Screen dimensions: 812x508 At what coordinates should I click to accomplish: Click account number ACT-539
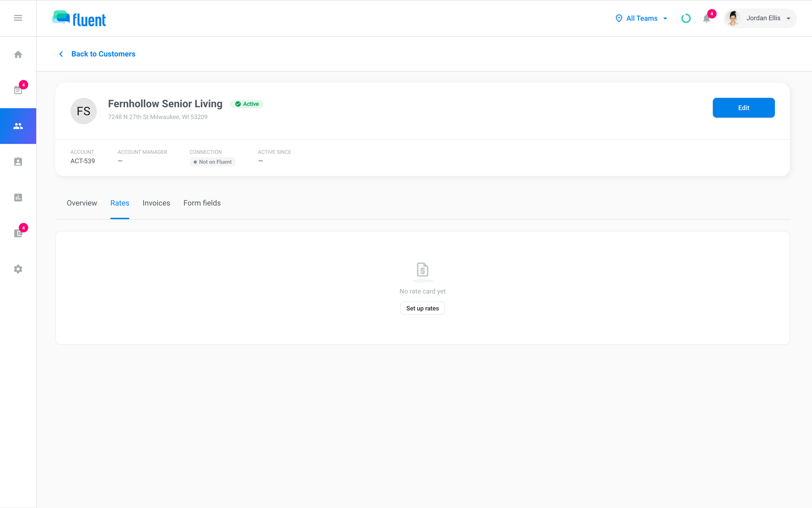[83, 161]
